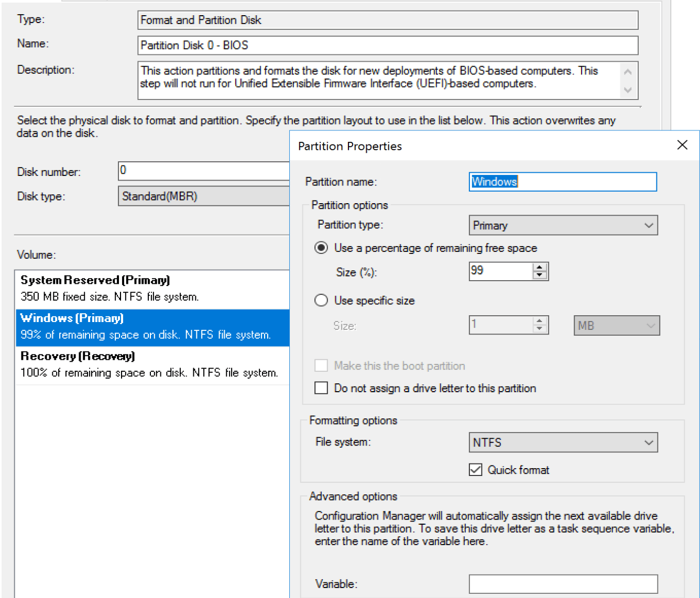Click the Variable input field
This screenshot has height=598, width=700.
pos(563,583)
